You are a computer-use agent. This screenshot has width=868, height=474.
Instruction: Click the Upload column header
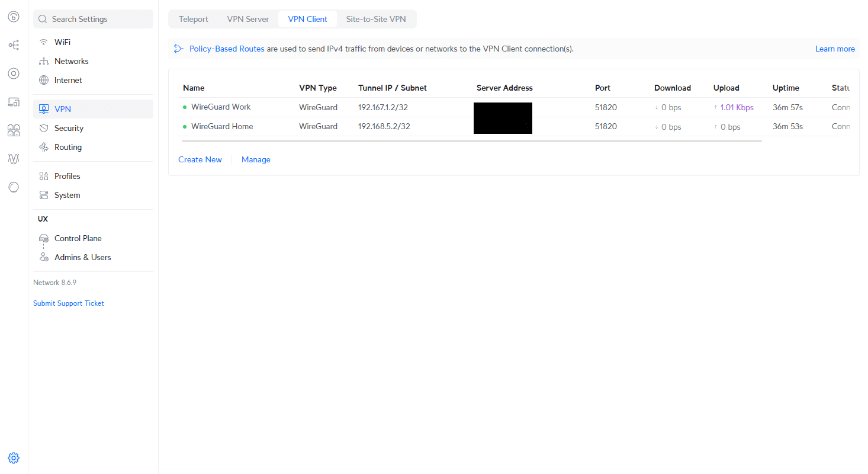pos(726,88)
